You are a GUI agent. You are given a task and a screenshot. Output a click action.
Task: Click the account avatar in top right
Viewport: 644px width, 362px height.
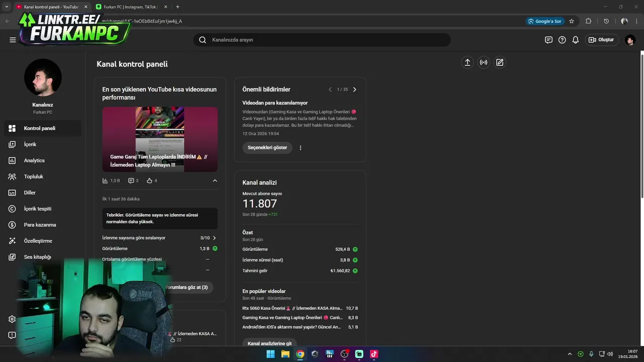coord(630,40)
